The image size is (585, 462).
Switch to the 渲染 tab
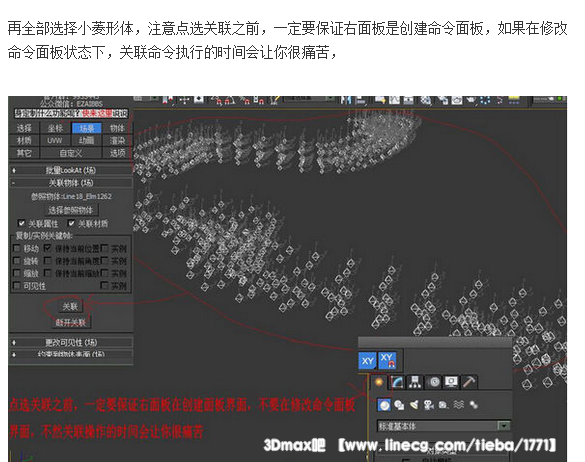117,141
